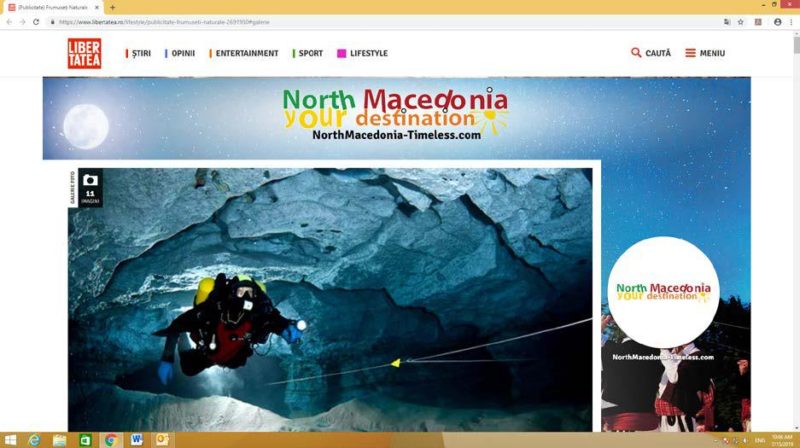Open Word from the taskbar
800x448 pixels.
coord(136,440)
